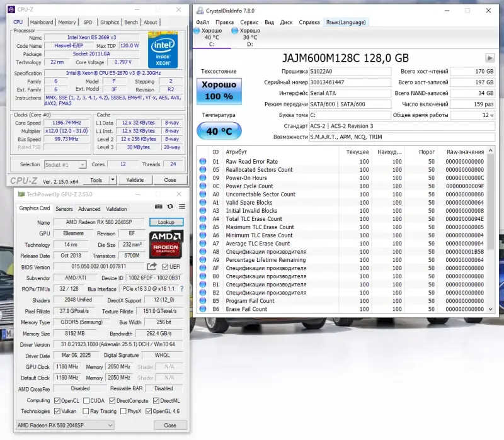Open the Tools dropdown arrow in CPU-Z
The height and width of the screenshot is (440, 504).
point(113,180)
